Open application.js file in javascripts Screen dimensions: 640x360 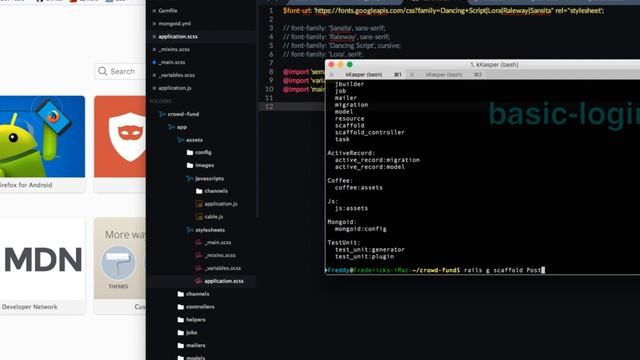(x=221, y=204)
